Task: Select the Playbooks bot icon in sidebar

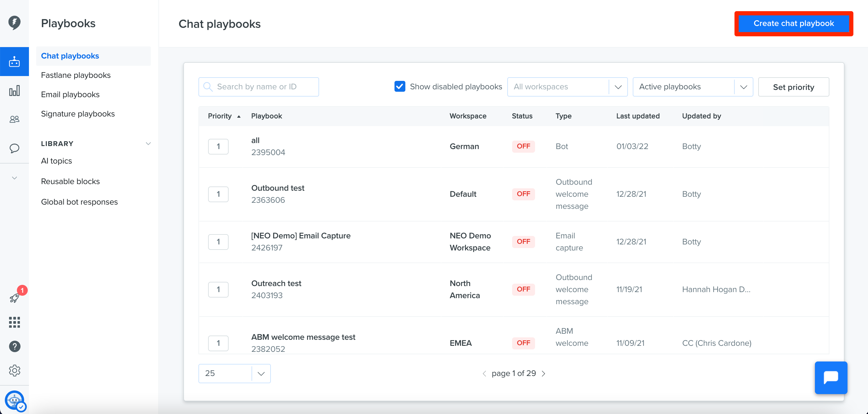Action: pyautogui.click(x=14, y=62)
